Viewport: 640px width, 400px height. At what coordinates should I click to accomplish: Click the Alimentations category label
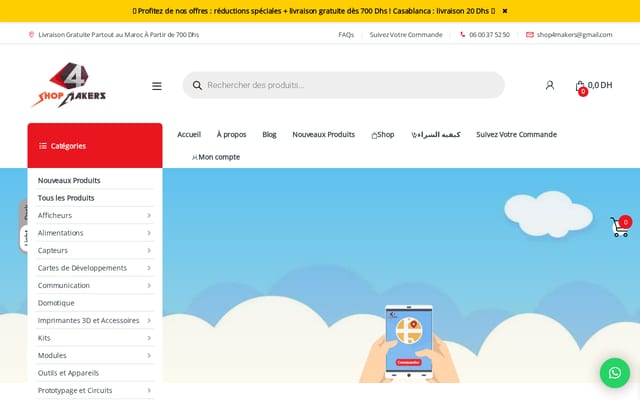pyautogui.click(x=60, y=233)
